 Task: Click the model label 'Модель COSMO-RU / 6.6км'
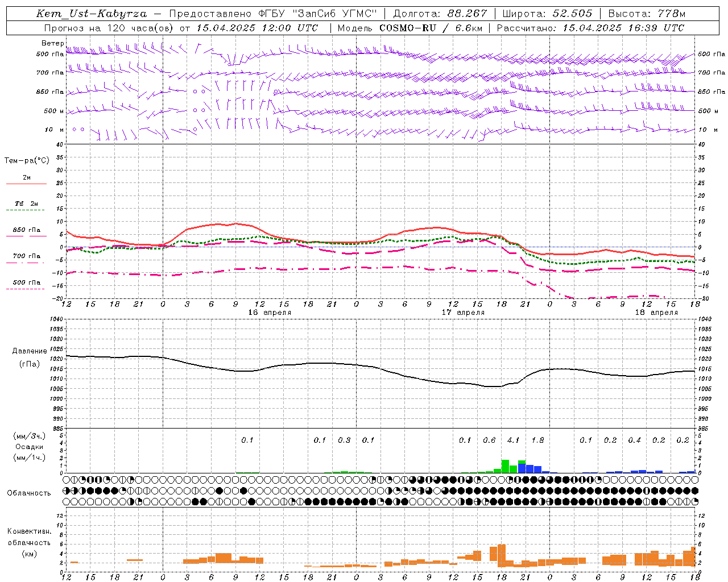(x=409, y=28)
